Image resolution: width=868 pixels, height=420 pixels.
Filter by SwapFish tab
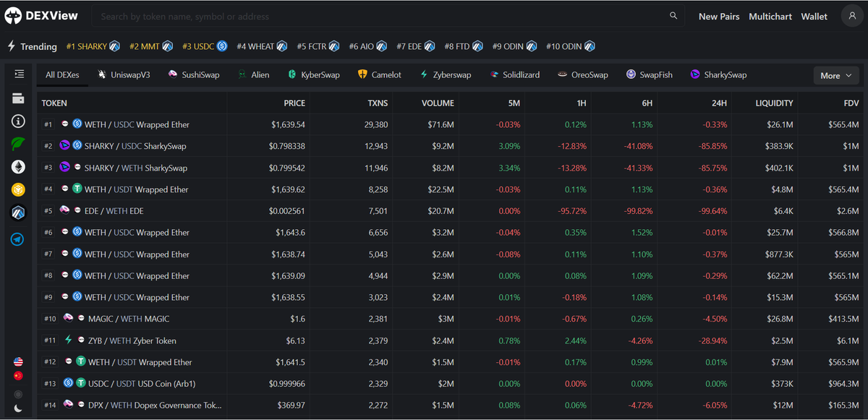click(x=650, y=74)
